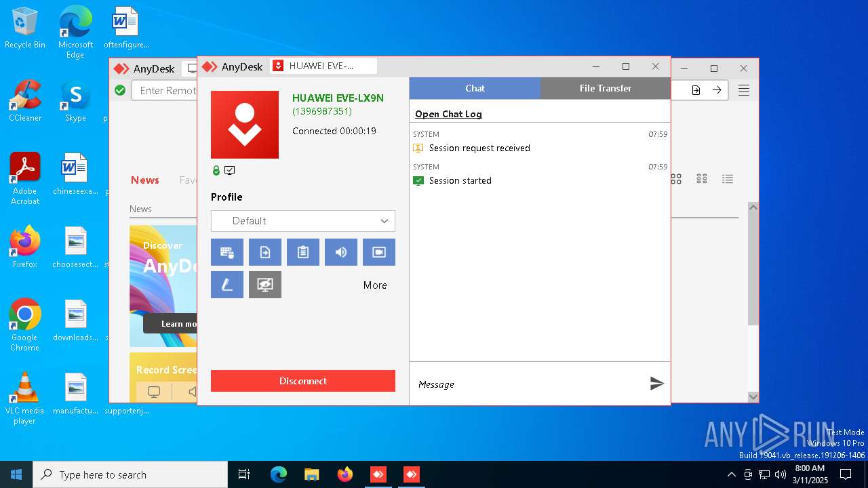Click scrollbar down arrow in back window
868x488 pixels.
753,396
